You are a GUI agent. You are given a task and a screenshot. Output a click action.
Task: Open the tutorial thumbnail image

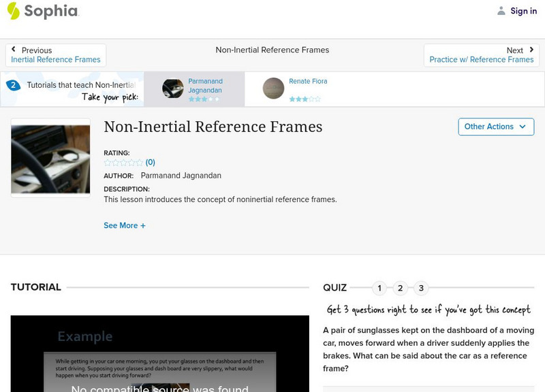tap(48, 158)
